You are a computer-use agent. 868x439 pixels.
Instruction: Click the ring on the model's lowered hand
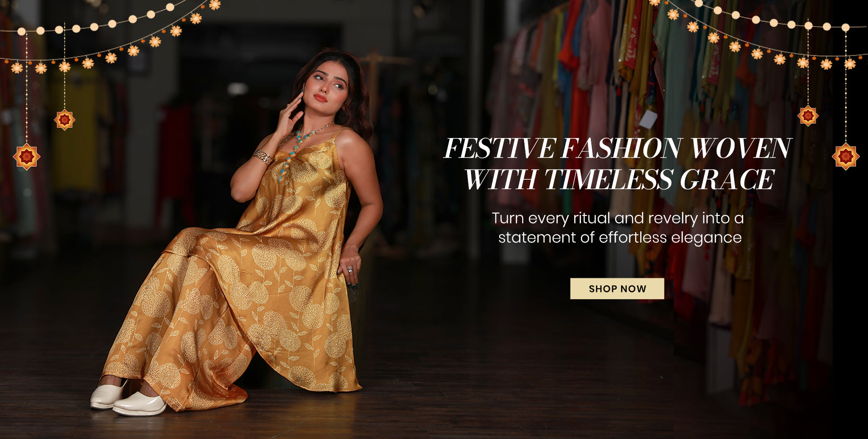(x=349, y=270)
